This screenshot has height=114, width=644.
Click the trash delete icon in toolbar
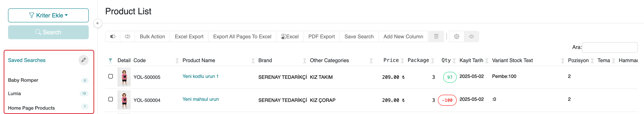436,36
